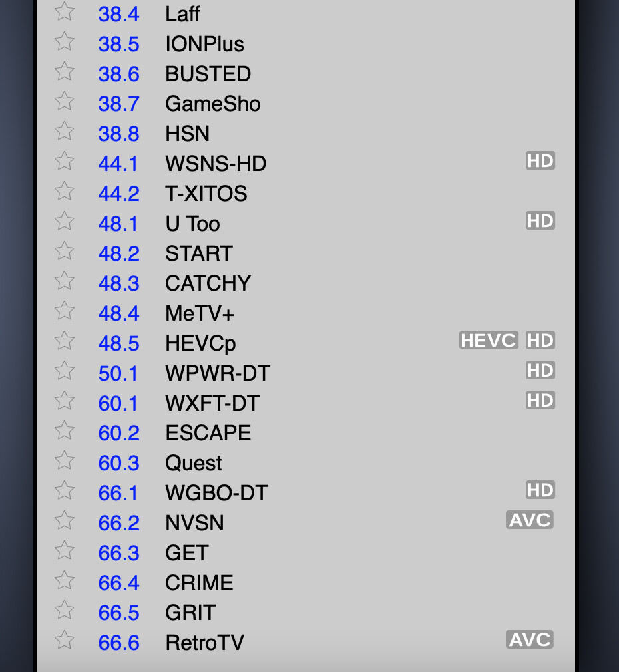The width and height of the screenshot is (619, 672).
Task: Click the AVC badge on RetroTV
Action: (530, 640)
